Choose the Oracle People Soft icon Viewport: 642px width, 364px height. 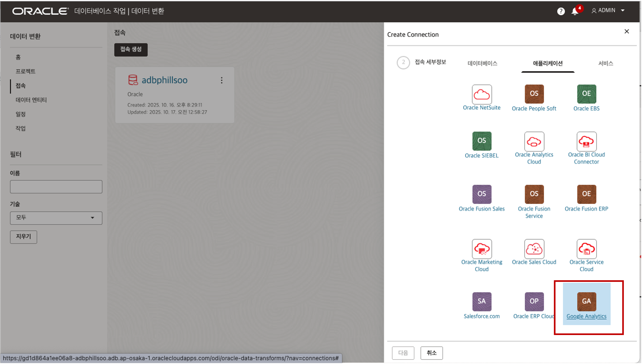534,94
